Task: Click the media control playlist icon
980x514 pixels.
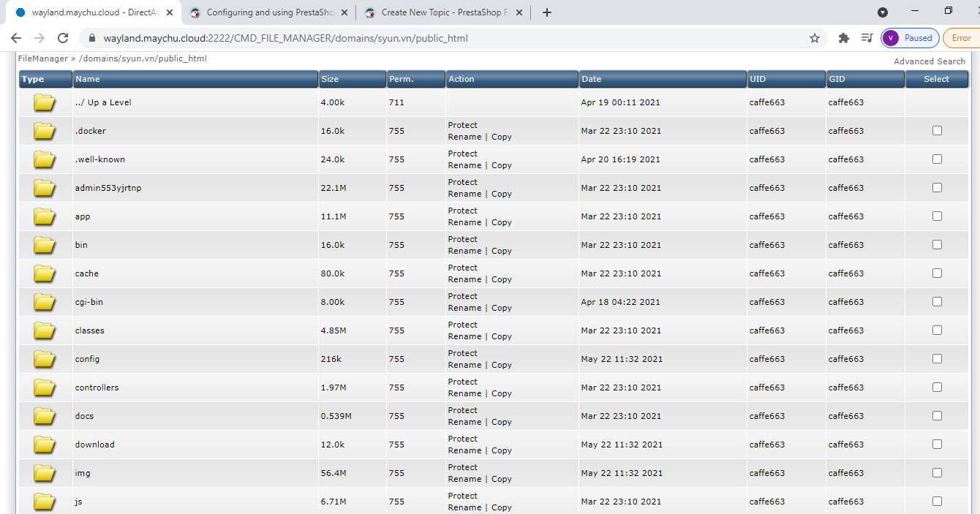Action: (x=867, y=38)
